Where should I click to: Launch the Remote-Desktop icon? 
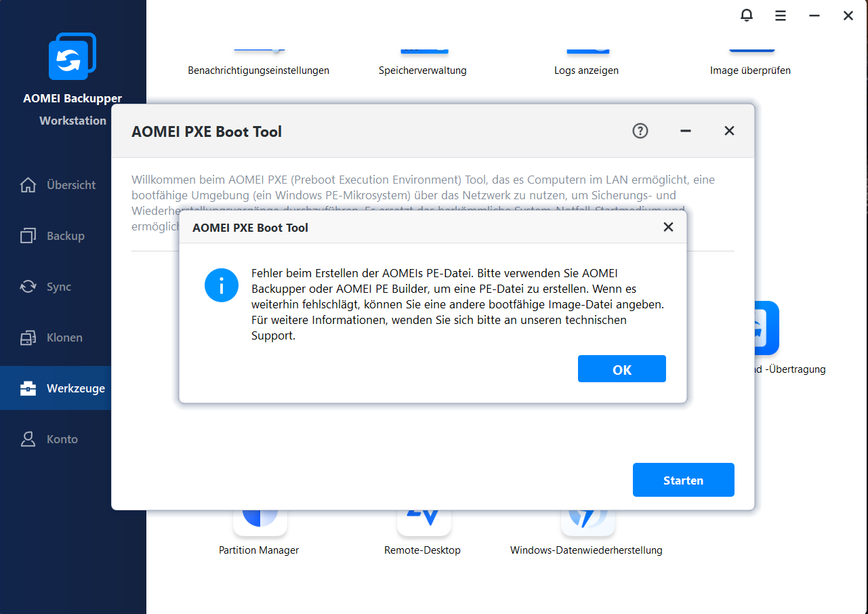click(x=424, y=522)
